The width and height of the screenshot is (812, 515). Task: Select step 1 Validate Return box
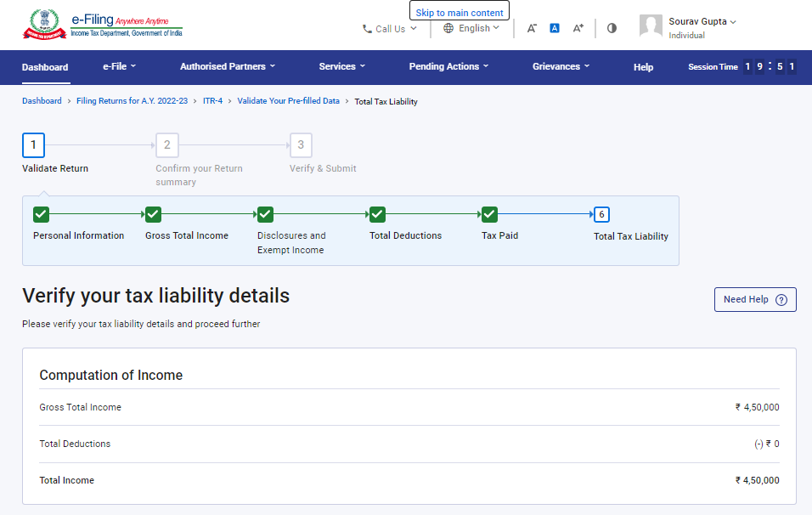coord(33,145)
